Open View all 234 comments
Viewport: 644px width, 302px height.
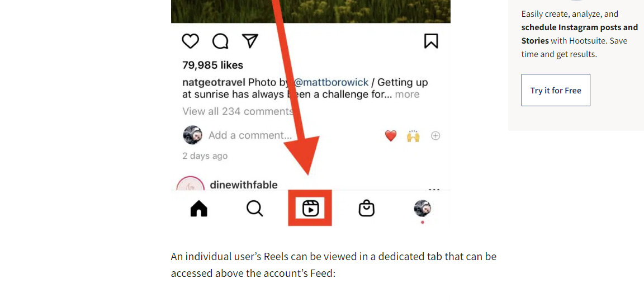tap(238, 111)
